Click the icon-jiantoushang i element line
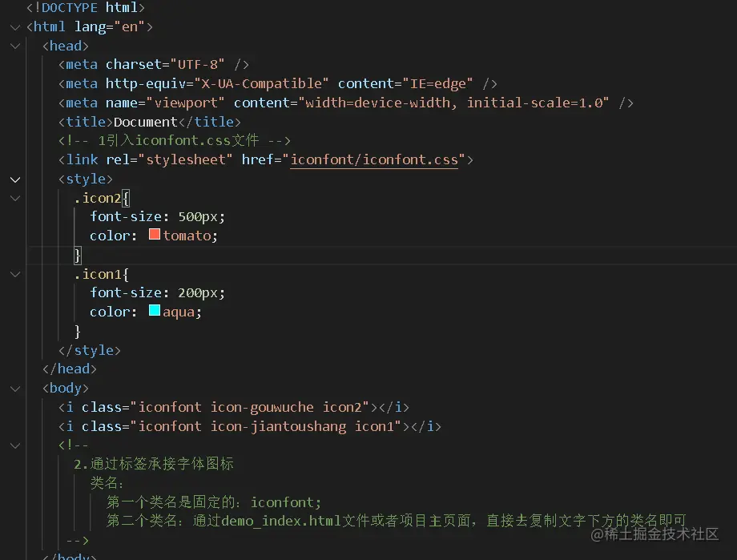Viewport: 737px width, 560px height. (x=250, y=426)
